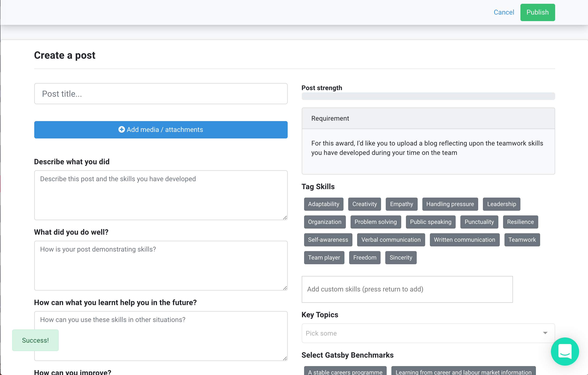Click the Tag Skills heading
The height and width of the screenshot is (375, 588).
tap(318, 187)
